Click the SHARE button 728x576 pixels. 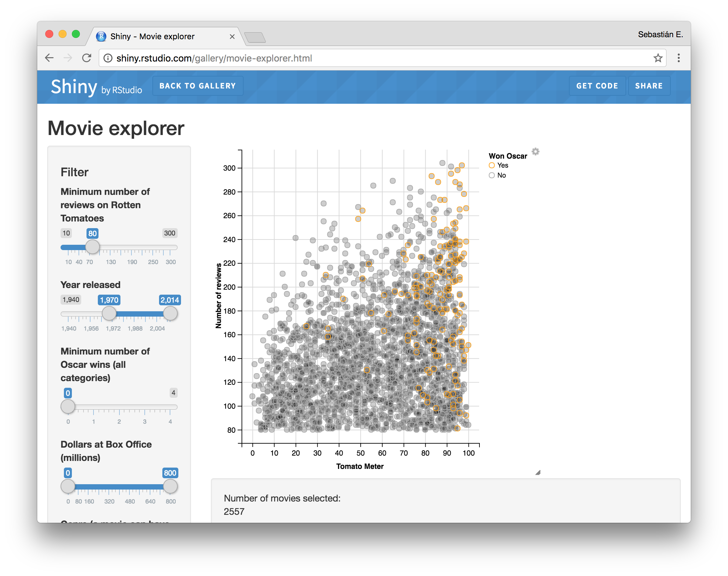649,86
